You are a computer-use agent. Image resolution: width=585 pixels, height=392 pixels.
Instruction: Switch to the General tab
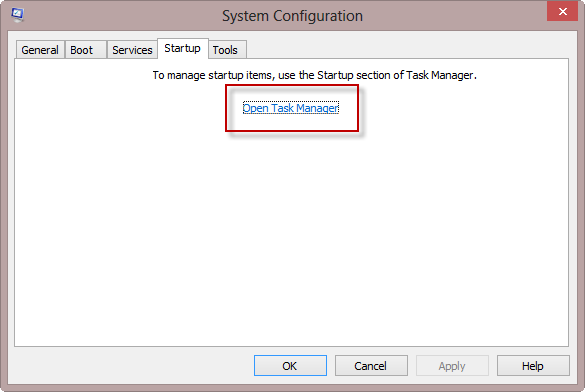tap(40, 50)
